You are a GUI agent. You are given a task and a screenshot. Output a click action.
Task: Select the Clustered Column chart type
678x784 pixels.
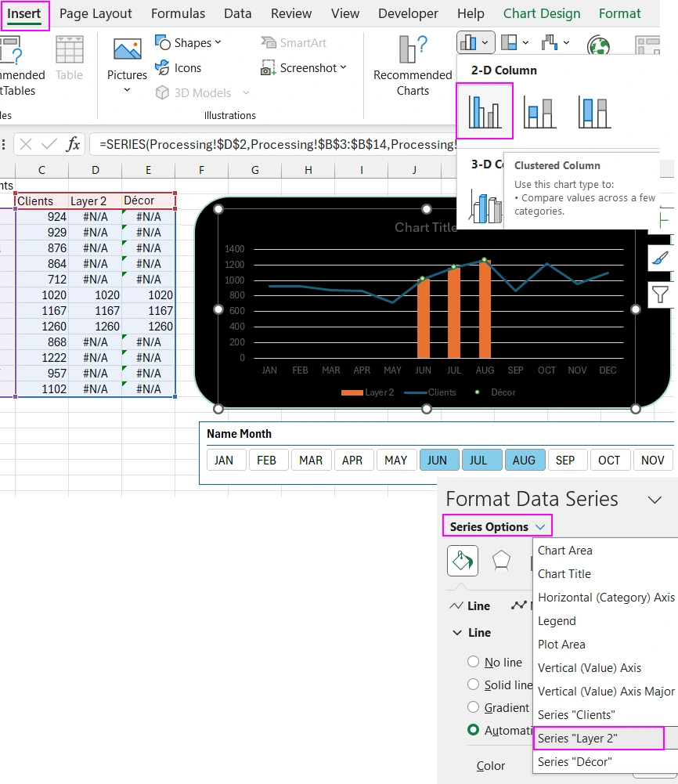coord(484,111)
